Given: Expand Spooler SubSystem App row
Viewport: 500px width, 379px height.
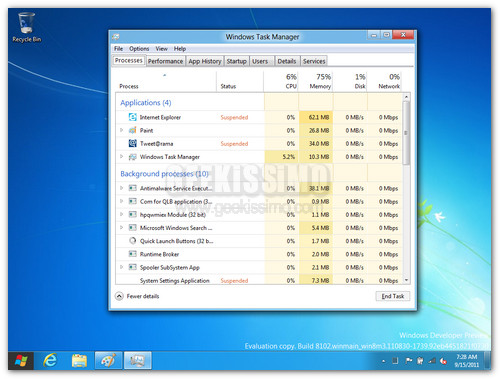Looking at the screenshot, I should (x=122, y=267).
